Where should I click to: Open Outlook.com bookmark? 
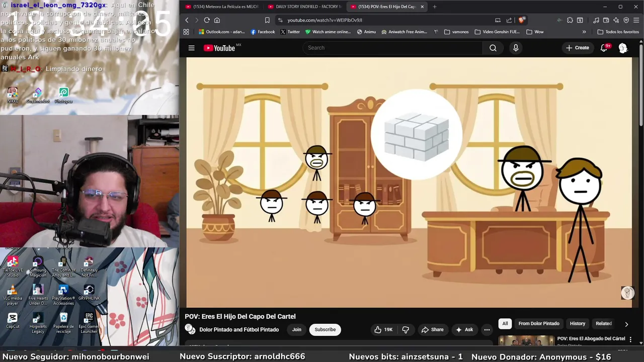221,32
